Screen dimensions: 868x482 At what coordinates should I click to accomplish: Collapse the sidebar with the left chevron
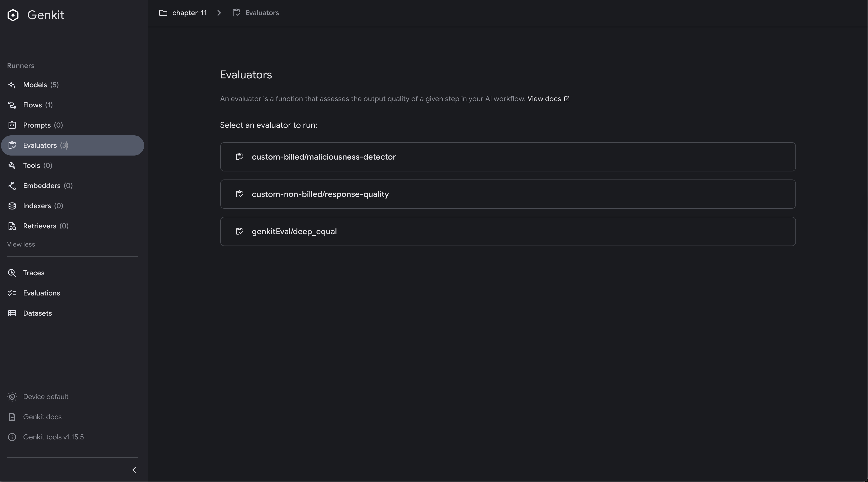(134, 470)
